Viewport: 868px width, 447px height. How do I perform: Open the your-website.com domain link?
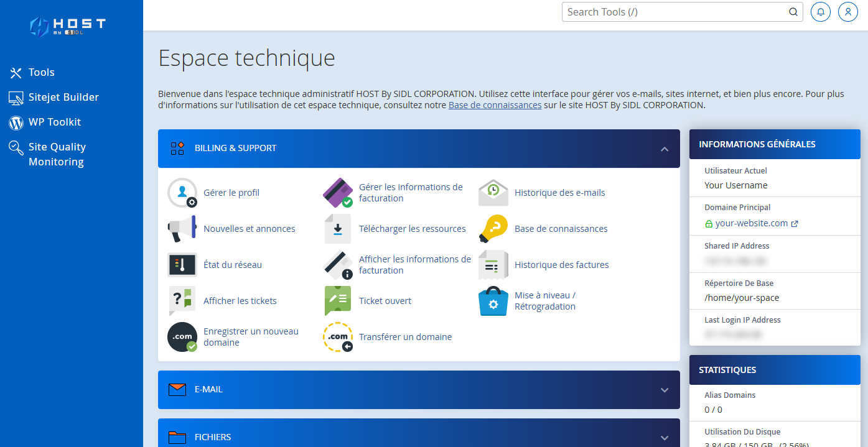[751, 223]
